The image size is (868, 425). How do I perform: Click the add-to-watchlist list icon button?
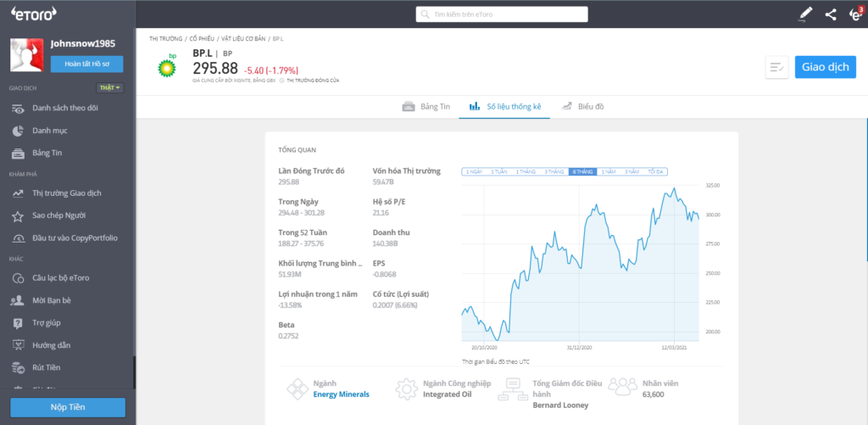coord(776,67)
